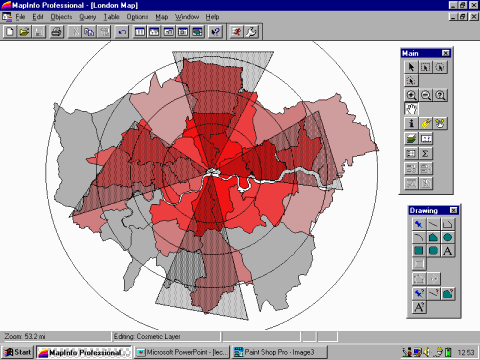Select the arrow Select tool in the Main toolbox
Image resolution: width=480 pixels, height=360 pixels.
click(411, 67)
